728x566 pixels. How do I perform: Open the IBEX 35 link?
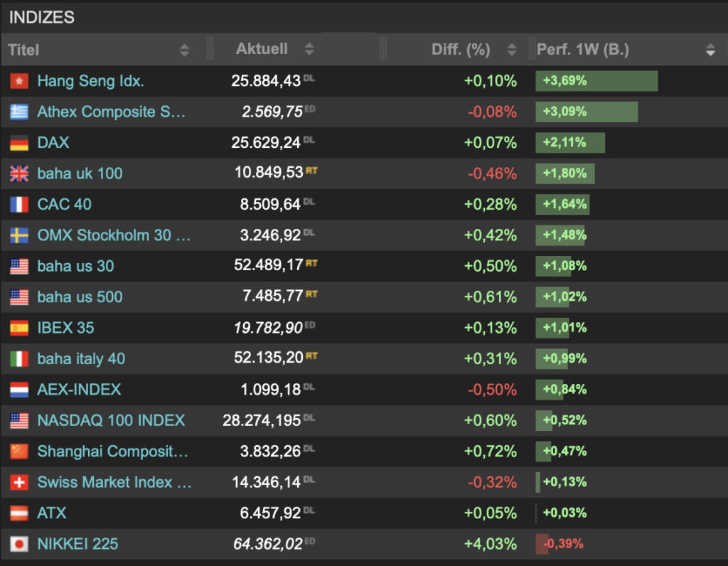[x=65, y=328]
